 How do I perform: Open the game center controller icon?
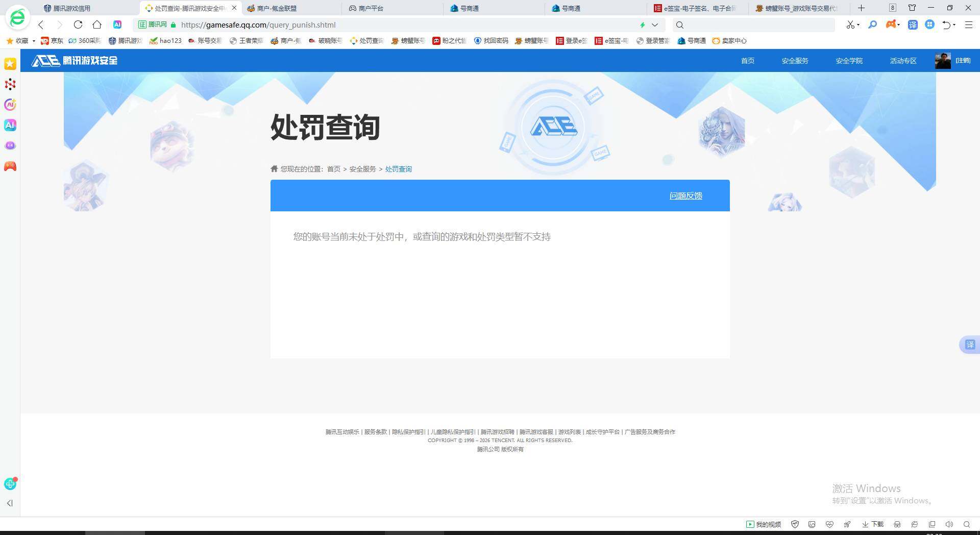(891, 25)
